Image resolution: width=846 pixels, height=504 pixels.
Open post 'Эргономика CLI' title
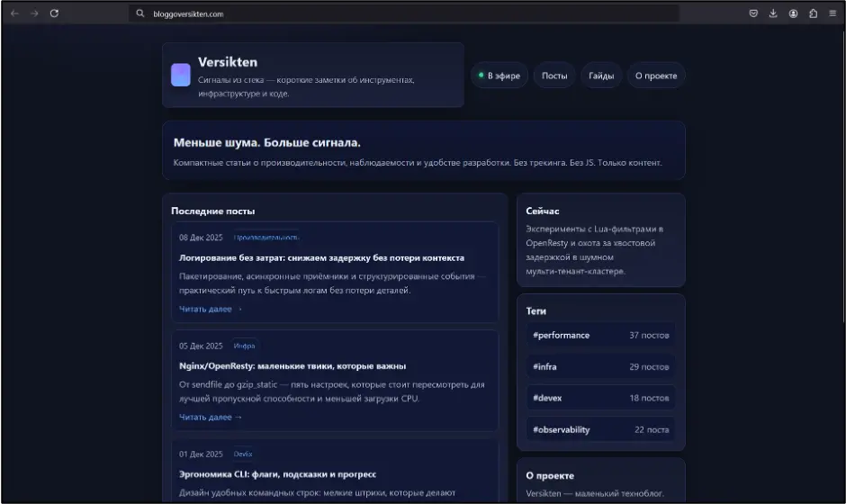coord(278,474)
